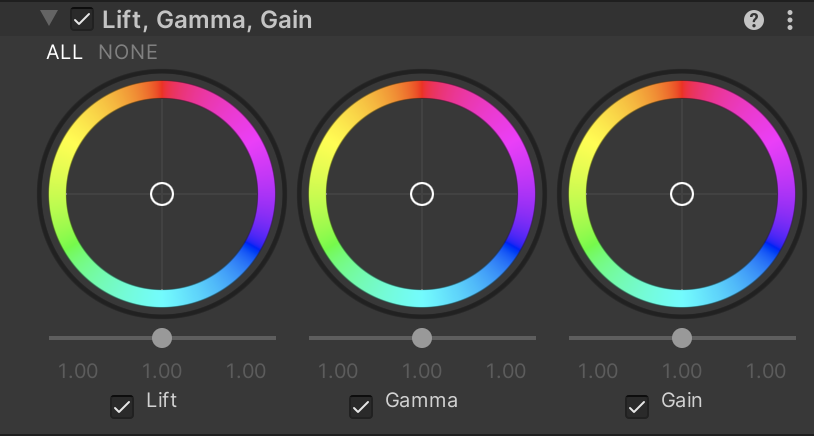Screen dimensions: 814x436
Task: Click the NONE button
Action: point(128,52)
